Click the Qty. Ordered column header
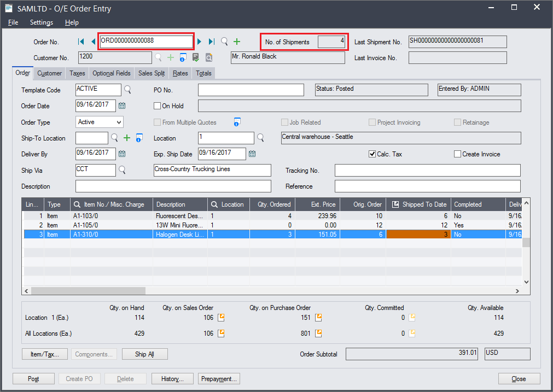 pos(272,204)
